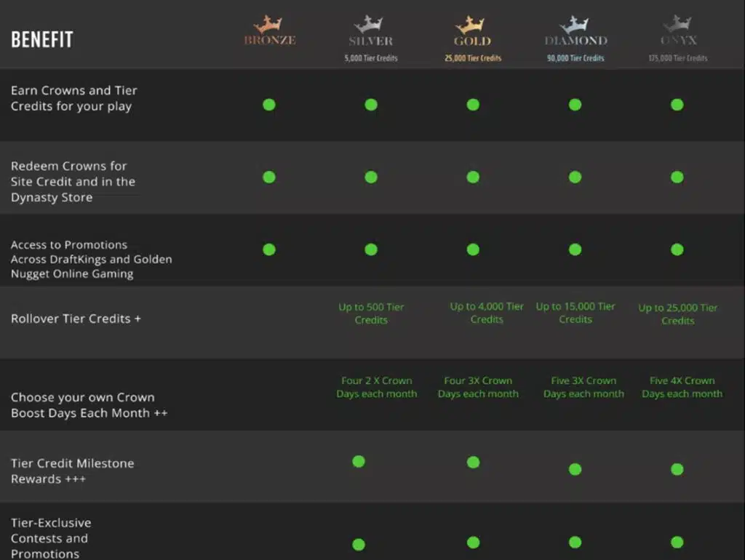
Task: Click 'Five 4X Crown Days each month'
Action: [682, 387]
